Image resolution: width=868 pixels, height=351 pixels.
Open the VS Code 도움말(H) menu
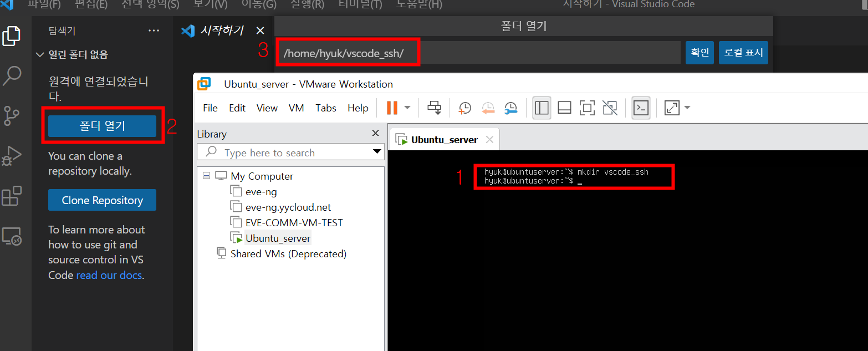pos(419,4)
